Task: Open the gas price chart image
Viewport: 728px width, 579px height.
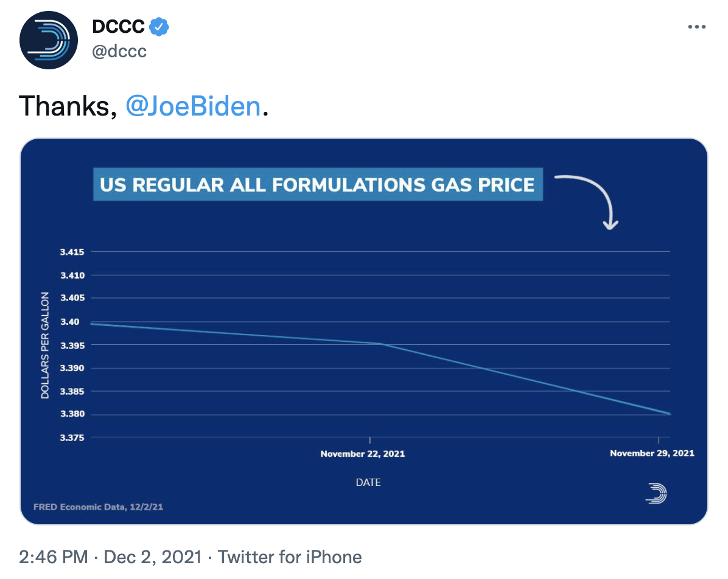Action: tap(364, 331)
